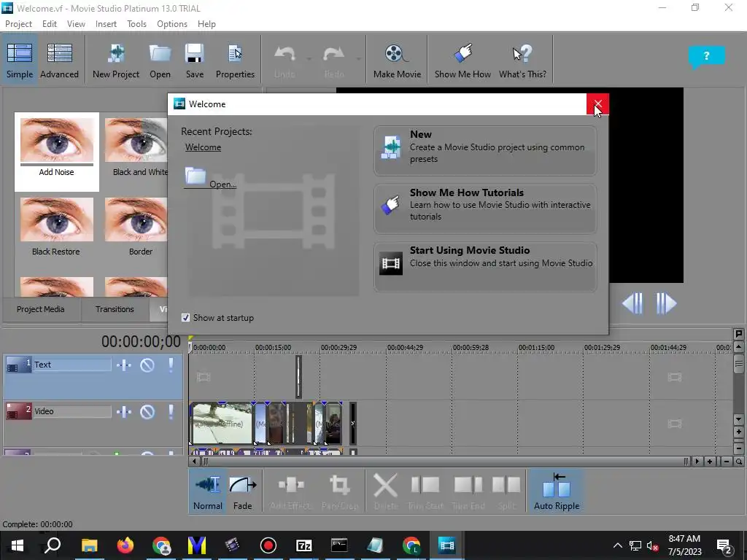Image resolution: width=747 pixels, height=560 pixels.
Task: Switch to the Project Media tab
Action: (41, 309)
